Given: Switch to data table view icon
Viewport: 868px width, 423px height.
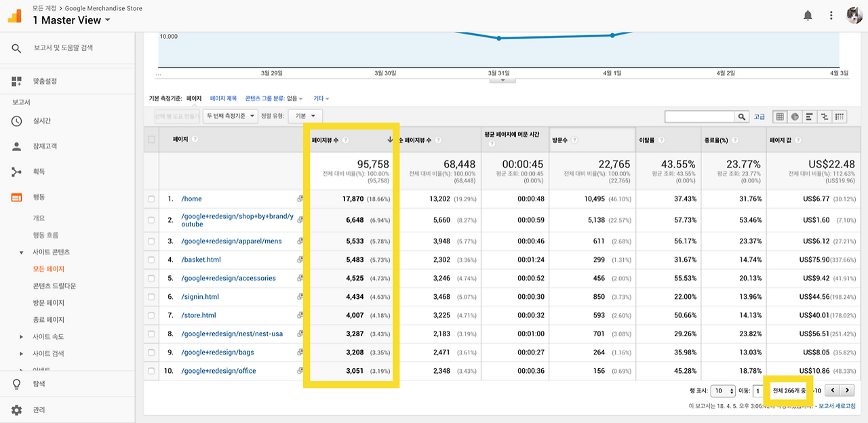Looking at the screenshot, I should (x=780, y=117).
